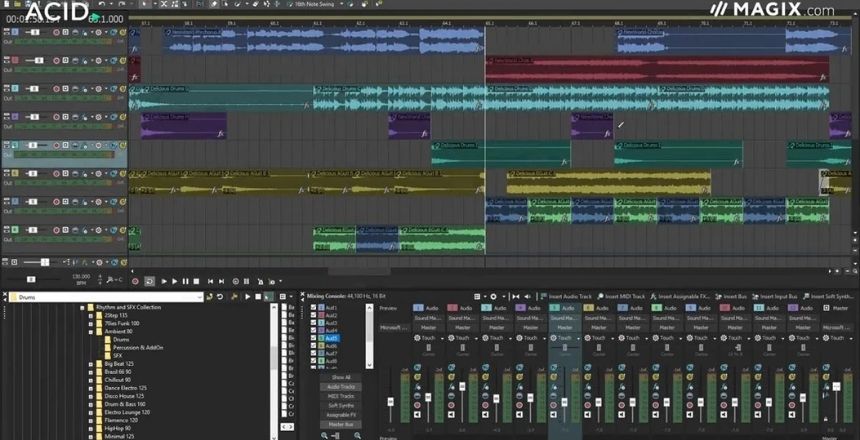The width and height of the screenshot is (860, 440).
Task: Click the record arm button on track 3
Action: 56,88
